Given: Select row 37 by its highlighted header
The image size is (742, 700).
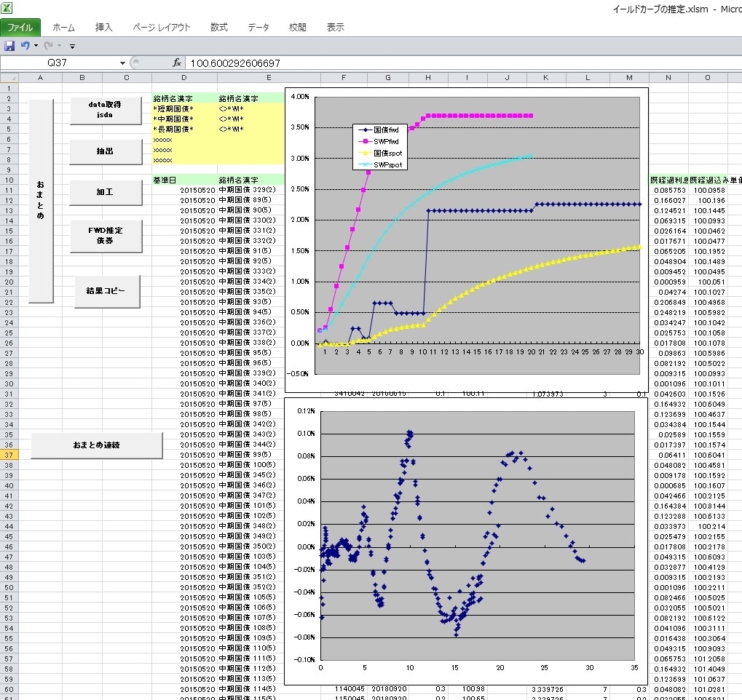Looking at the screenshot, I should [9, 455].
